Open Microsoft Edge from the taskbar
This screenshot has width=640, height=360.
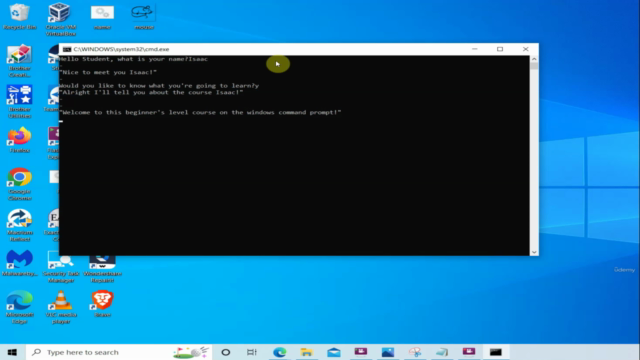click(x=280, y=352)
